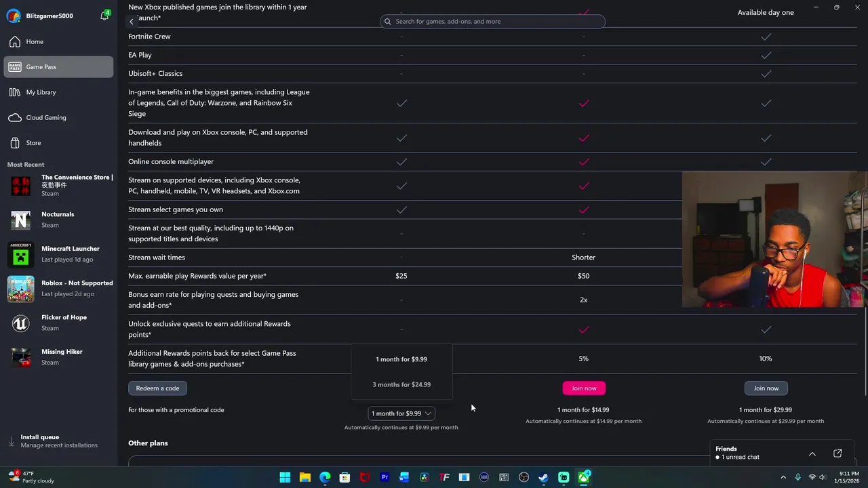The height and width of the screenshot is (488, 868).
Task: Click the Redeem a code button
Action: coord(157,388)
